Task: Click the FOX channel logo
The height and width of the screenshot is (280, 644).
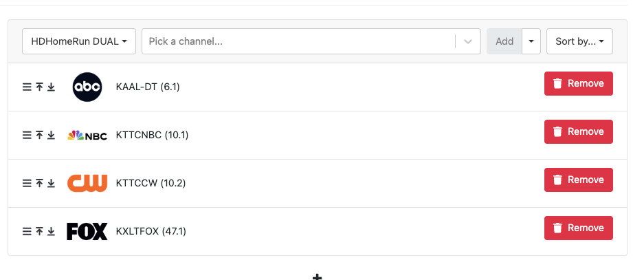Action: coord(87,232)
